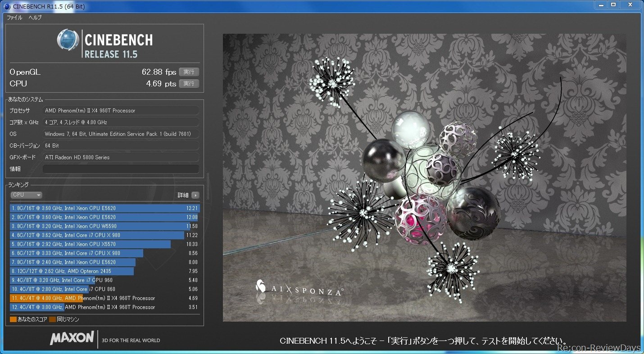Select ranking entry 8 AMD Opteron 2435

(104, 271)
